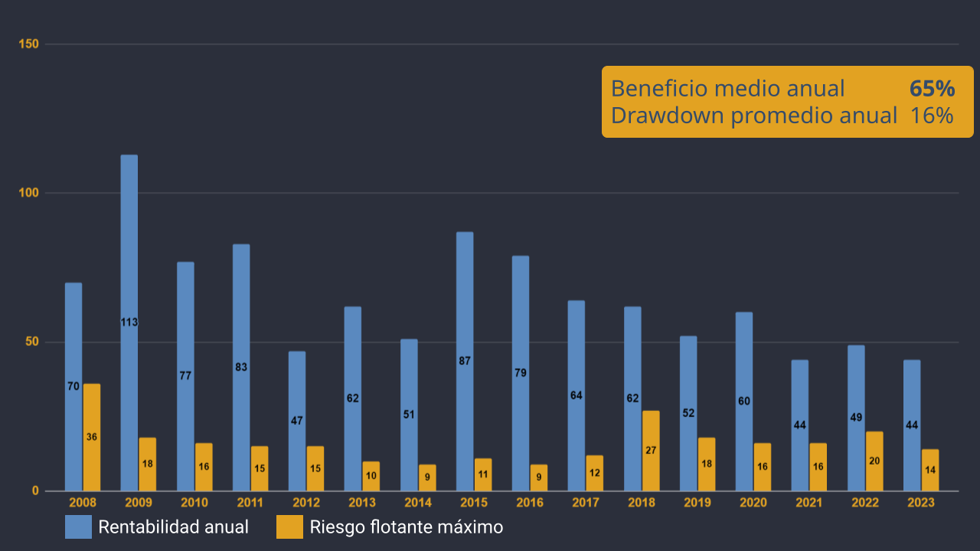Select the Drawdown promedio anual 16% line
The height and width of the screenshot is (551, 980).
point(782,116)
